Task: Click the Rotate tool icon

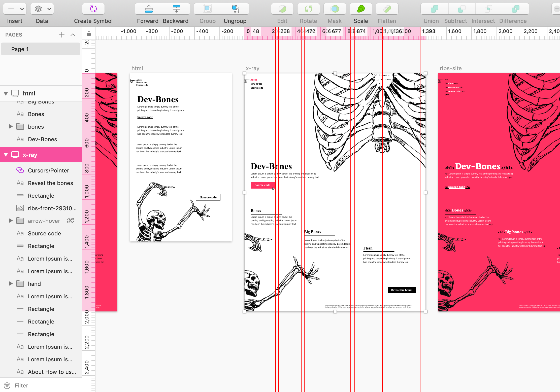Action: click(308, 9)
